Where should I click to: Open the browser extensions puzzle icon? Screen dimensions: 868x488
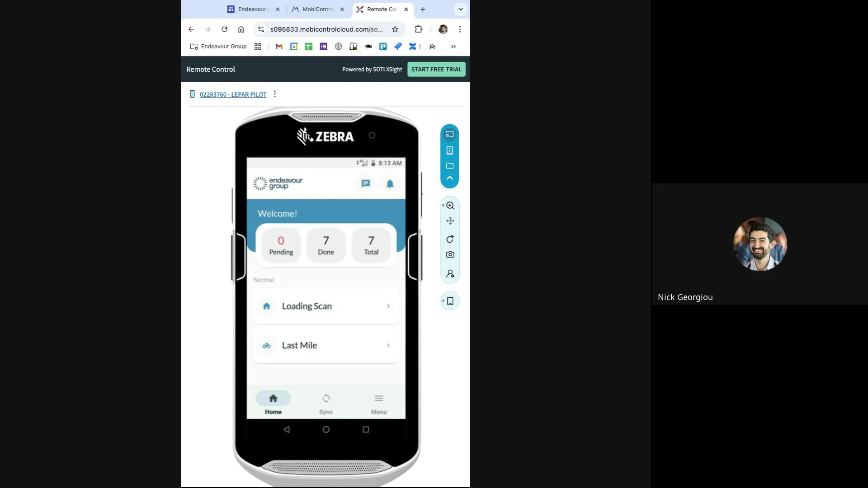(x=419, y=29)
